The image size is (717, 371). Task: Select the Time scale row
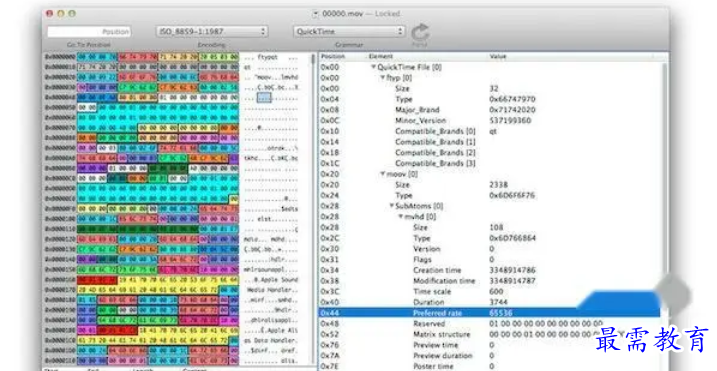pyautogui.click(x=489, y=291)
